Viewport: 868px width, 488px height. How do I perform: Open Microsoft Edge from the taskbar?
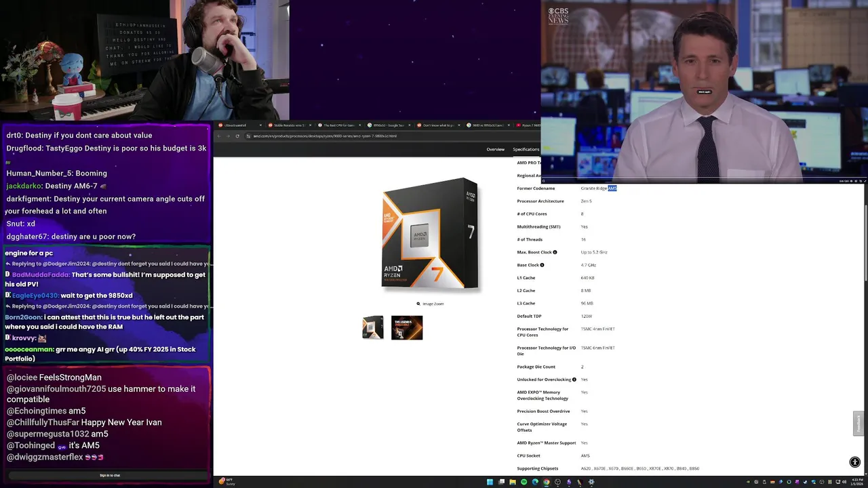tap(535, 482)
